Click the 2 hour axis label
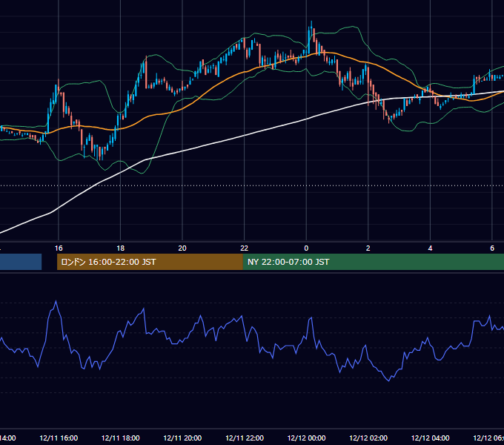 coord(368,248)
